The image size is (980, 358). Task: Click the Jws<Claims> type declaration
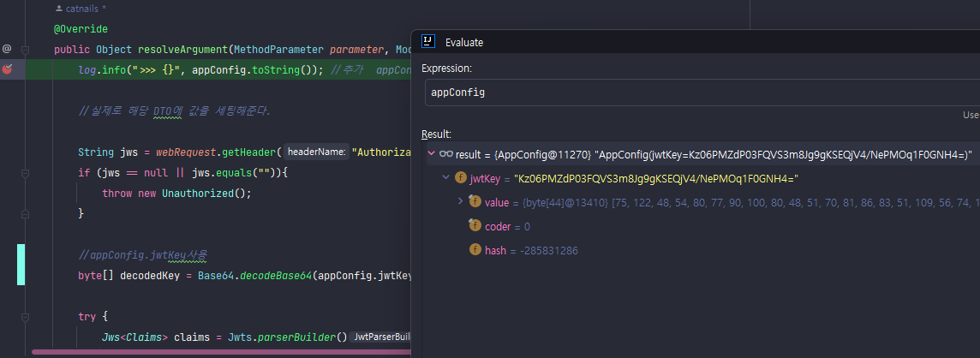(x=135, y=337)
